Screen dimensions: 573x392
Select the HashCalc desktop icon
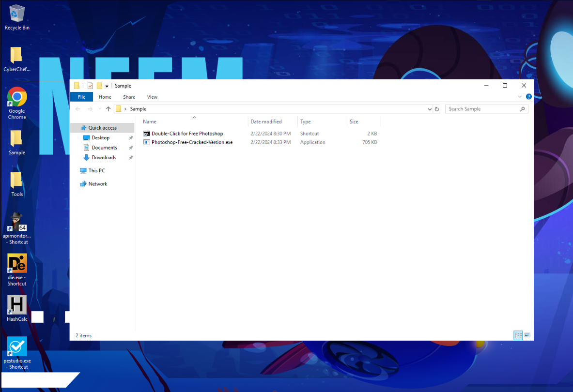point(17,308)
